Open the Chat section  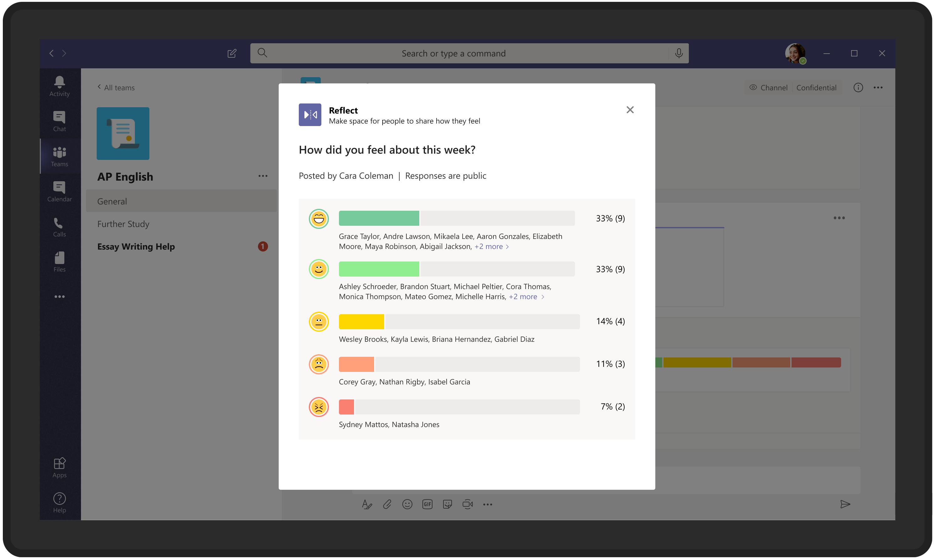(59, 121)
